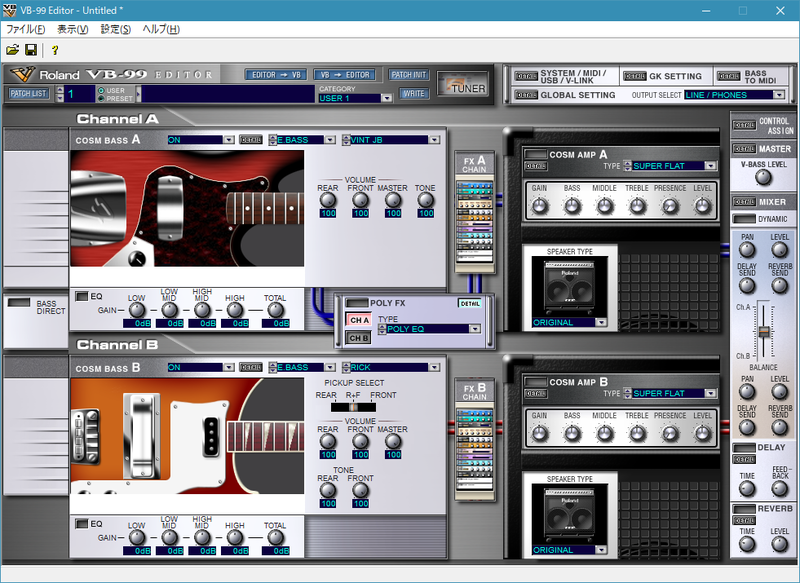Click the Ch.A/Ch.B BALANCE fader
This screenshot has height=583, width=800.
[764, 332]
